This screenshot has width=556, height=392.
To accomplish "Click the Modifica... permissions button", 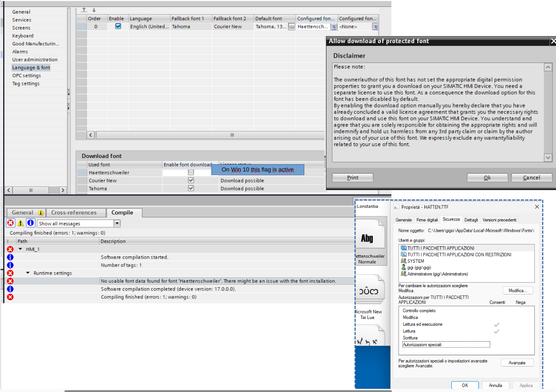I will click(517, 290).
